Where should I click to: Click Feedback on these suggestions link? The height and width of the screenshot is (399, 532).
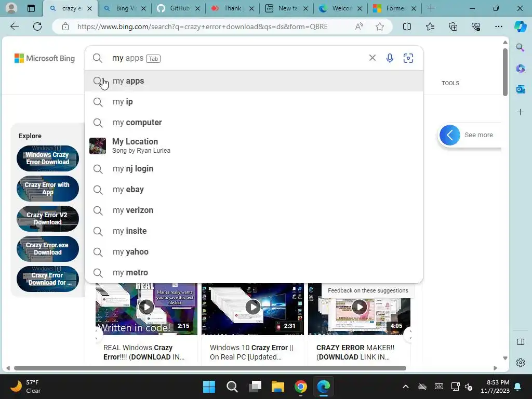(368, 290)
